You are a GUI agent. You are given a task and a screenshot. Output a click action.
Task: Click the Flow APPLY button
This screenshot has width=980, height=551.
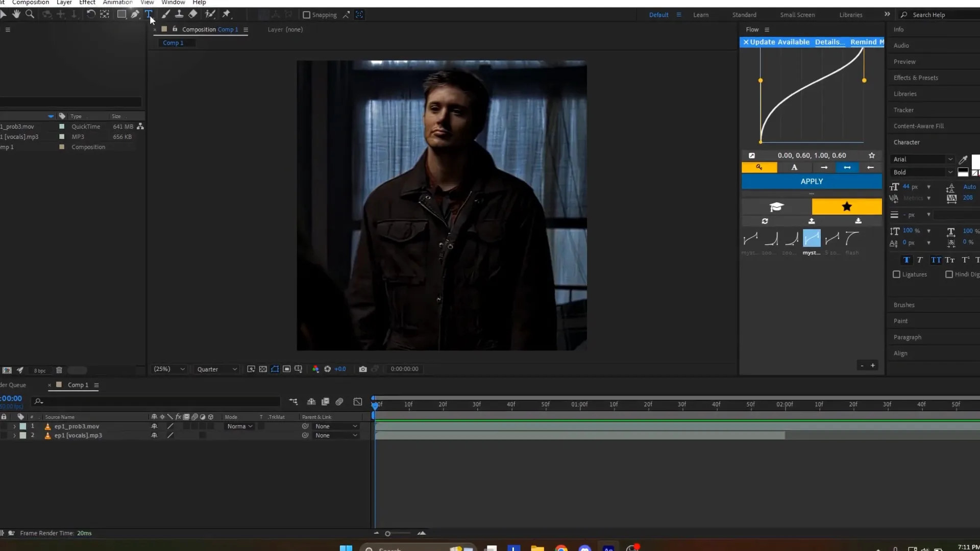tap(812, 182)
